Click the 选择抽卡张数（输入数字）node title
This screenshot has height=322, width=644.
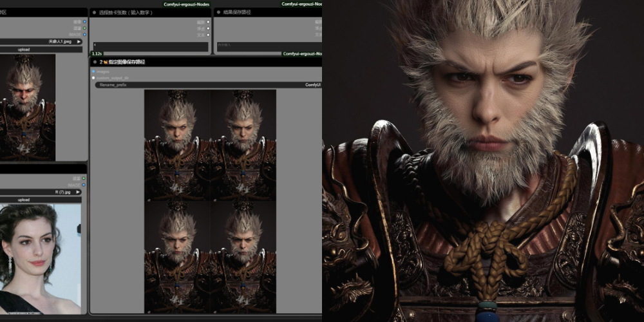pyautogui.click(x=126, y=13)
